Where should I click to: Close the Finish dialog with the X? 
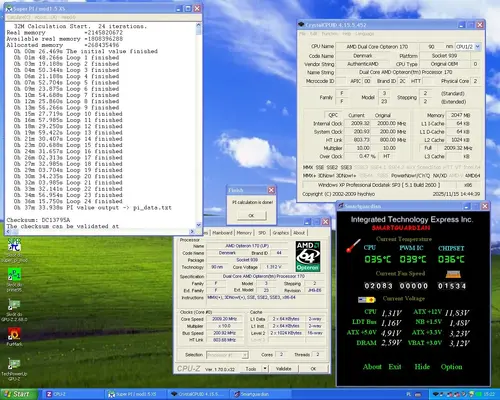(x=271, y=190)
